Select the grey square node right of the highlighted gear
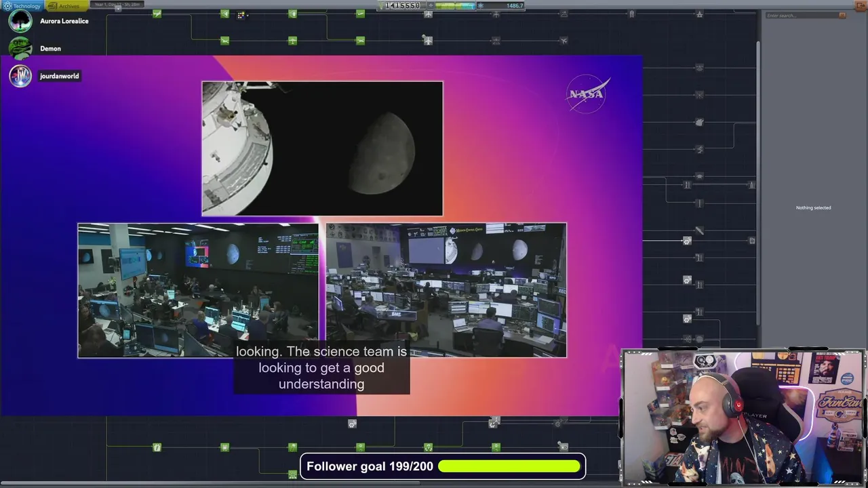Viewport: 868px width, 488px height. pos(751,241)
